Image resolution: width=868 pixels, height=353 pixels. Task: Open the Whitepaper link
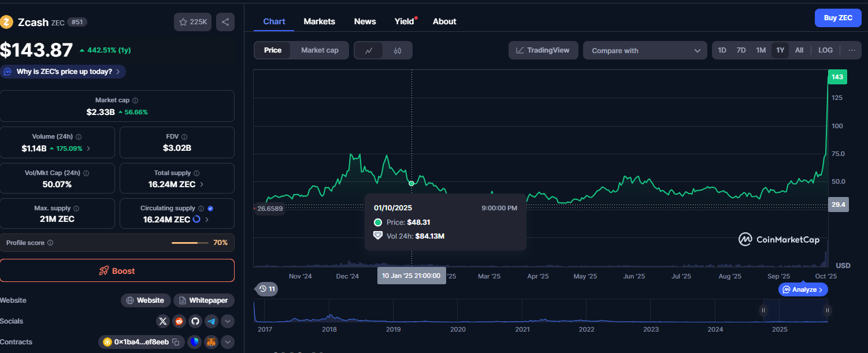click(204, 300)
